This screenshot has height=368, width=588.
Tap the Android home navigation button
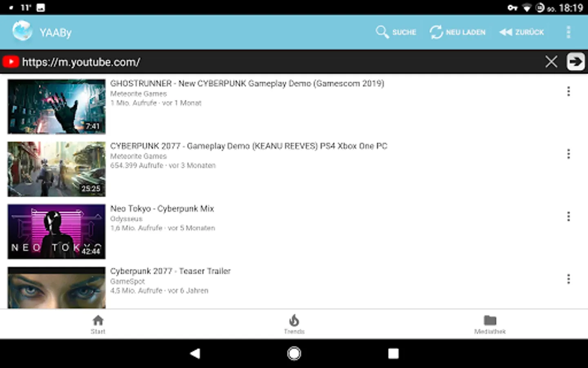click(294, 353)
